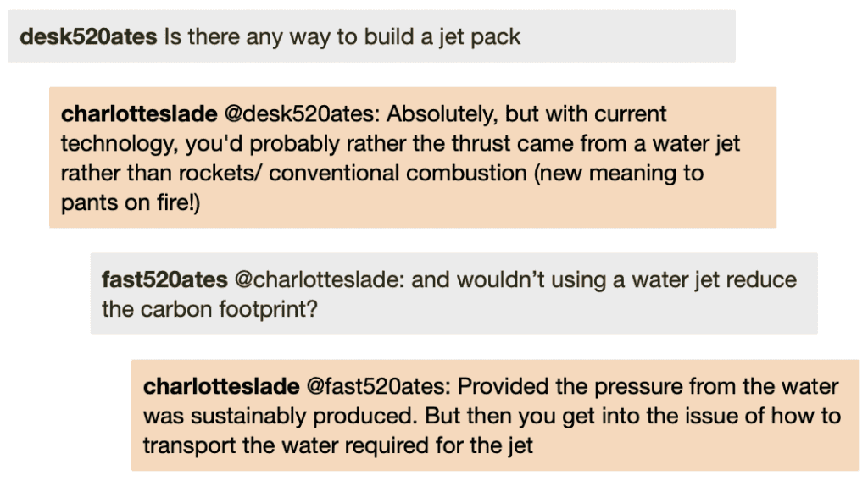The image size is (868, 481).
Task: Select the jet pack question message box
Action: [371, 36]
